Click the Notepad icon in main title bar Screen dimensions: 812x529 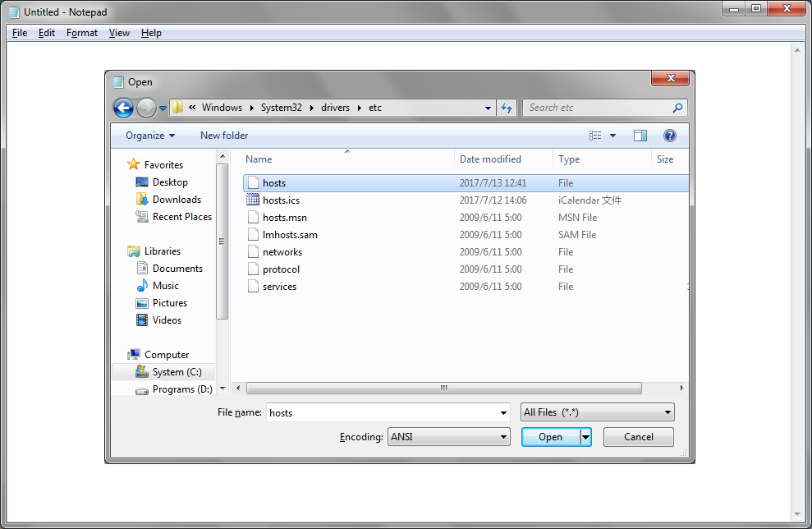pos(14,12)
